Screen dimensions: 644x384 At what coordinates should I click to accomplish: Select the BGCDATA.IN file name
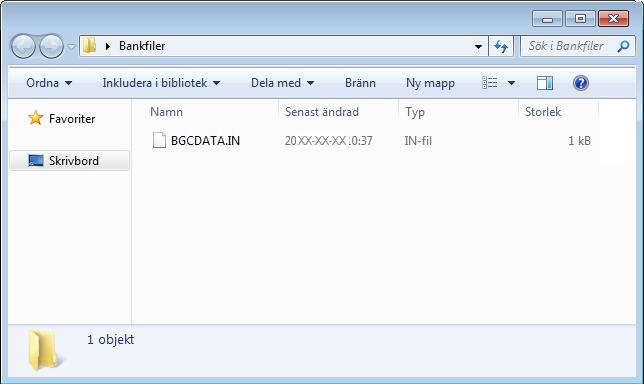click(205, 140)
